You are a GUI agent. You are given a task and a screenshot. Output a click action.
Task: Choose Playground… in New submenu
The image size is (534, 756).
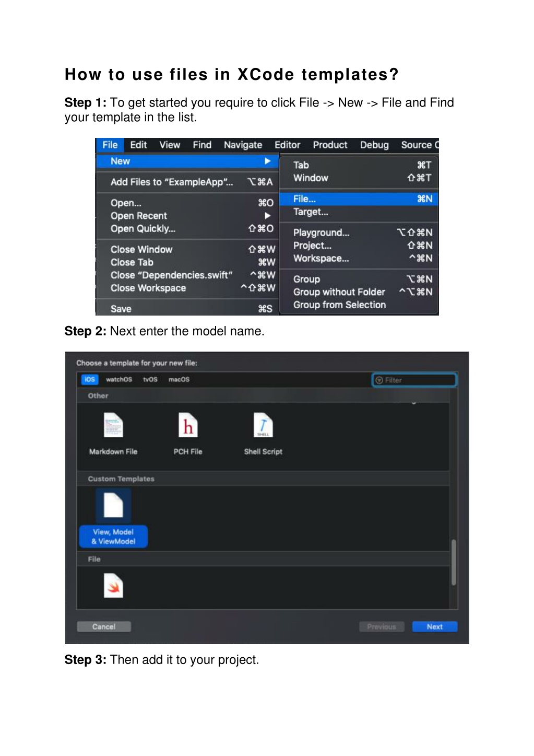click(359, 232)
